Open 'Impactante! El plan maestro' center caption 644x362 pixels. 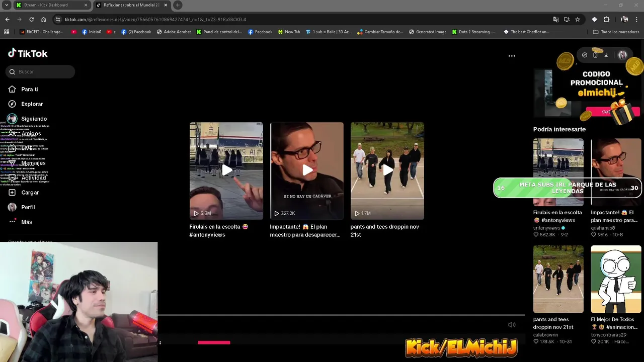coord(305,231)
